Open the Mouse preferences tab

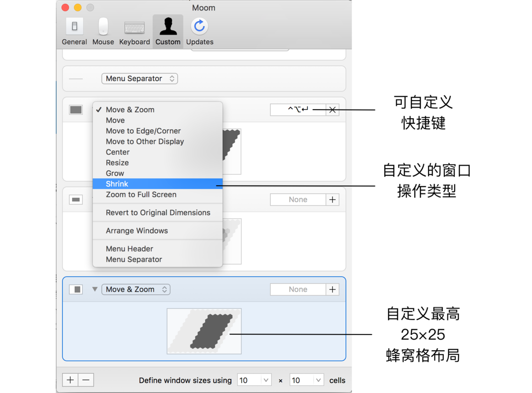pos(103,31)
